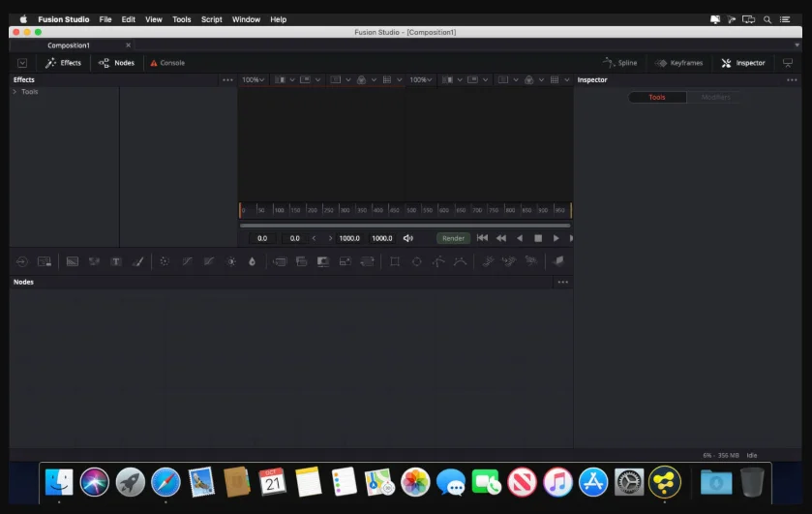
Task: Click the timeline range bar below the ruler
Action: [x=405, y=226]
